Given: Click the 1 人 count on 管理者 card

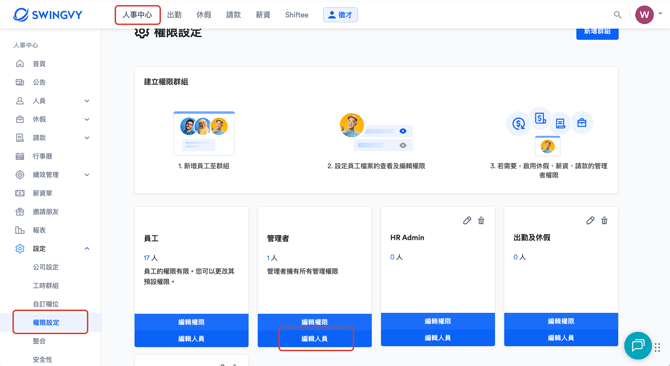Looking at the screenshot, I should click(x=272, y=258).
